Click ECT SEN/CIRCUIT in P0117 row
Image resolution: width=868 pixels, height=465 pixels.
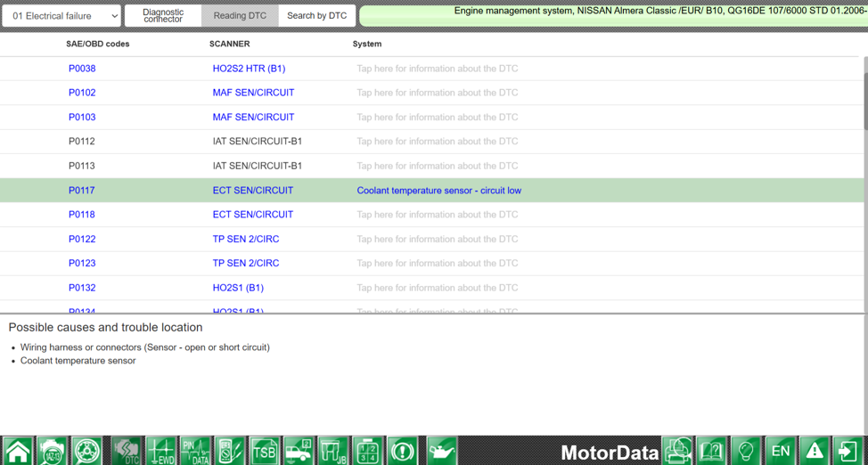[253, 191]
